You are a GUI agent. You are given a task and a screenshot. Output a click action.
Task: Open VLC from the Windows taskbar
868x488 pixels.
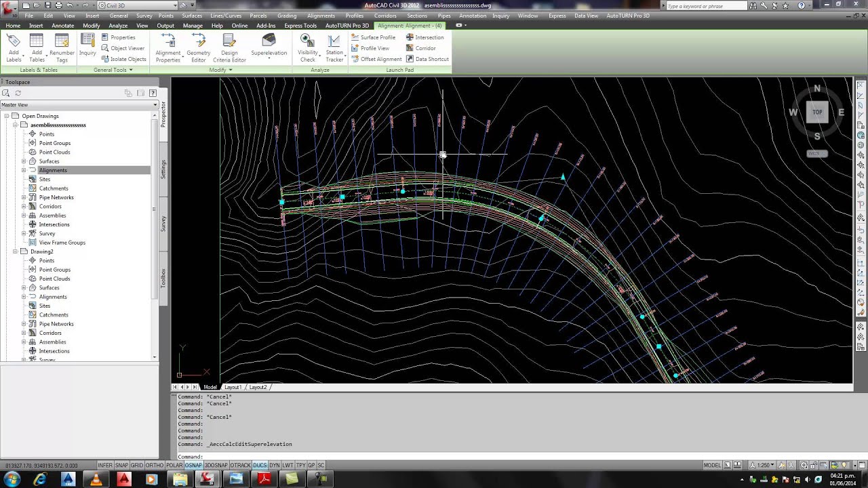[x=96, y=479]
